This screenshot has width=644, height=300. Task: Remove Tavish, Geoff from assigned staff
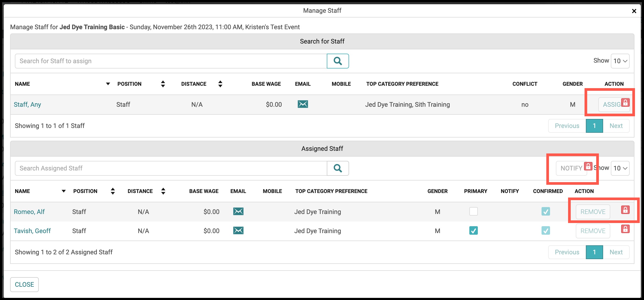click(593, 231)
